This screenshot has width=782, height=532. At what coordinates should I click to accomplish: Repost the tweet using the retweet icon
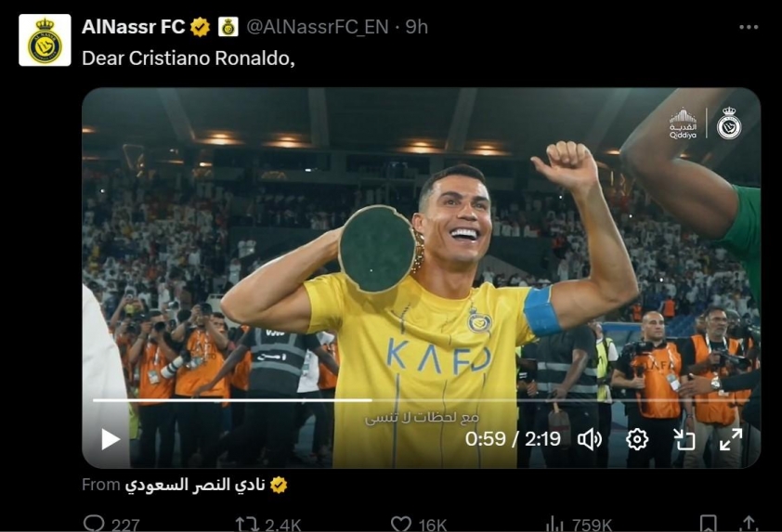[247, 524]
